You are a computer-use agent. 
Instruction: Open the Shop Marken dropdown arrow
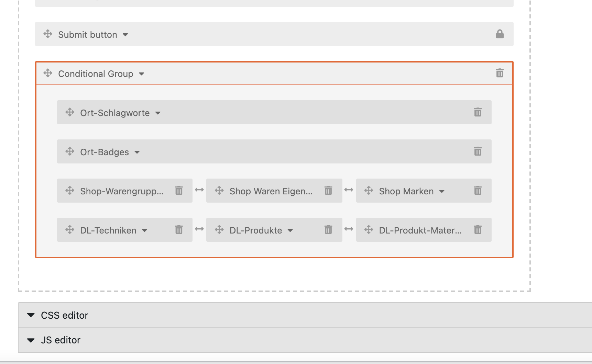coord(442,191)
